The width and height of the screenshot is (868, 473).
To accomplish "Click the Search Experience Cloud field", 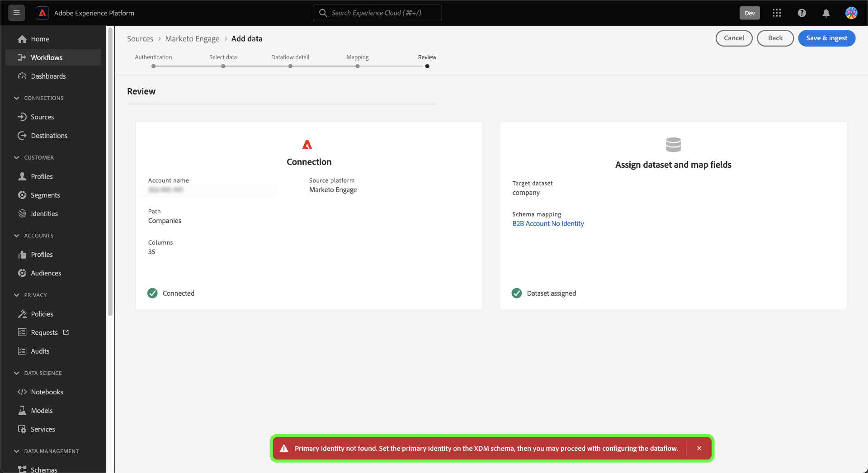I will click(x=377, y=13).
